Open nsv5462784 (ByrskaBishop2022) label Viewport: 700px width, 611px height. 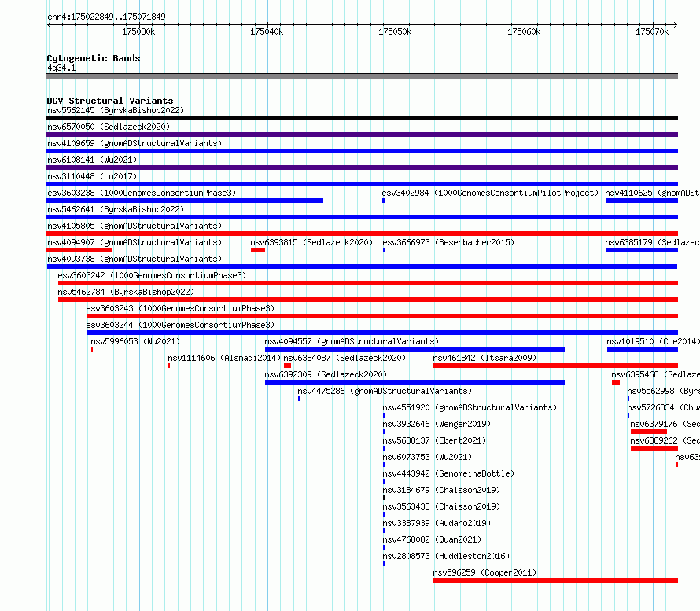[x=126, y=292]
